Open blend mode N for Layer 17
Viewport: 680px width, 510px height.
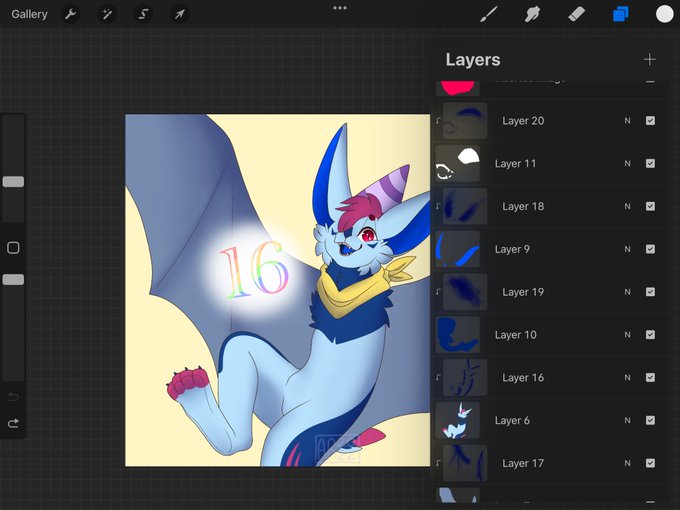tap(628, 464)
